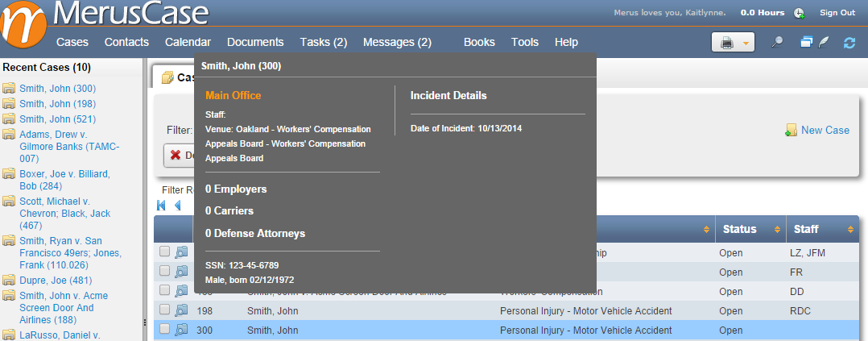868x341 pixels.
Task: Open the Documents menu
Action: click(x=255, y=42)
